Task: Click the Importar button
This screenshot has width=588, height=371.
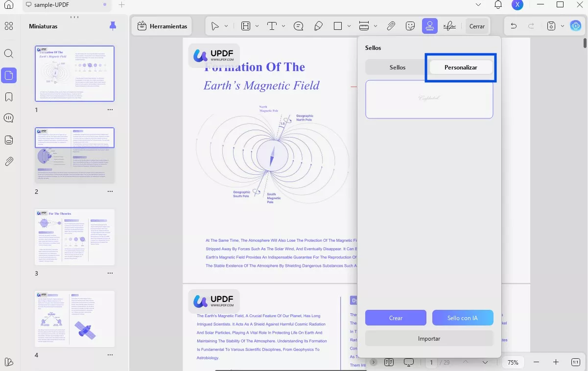Action: point(429,338)
